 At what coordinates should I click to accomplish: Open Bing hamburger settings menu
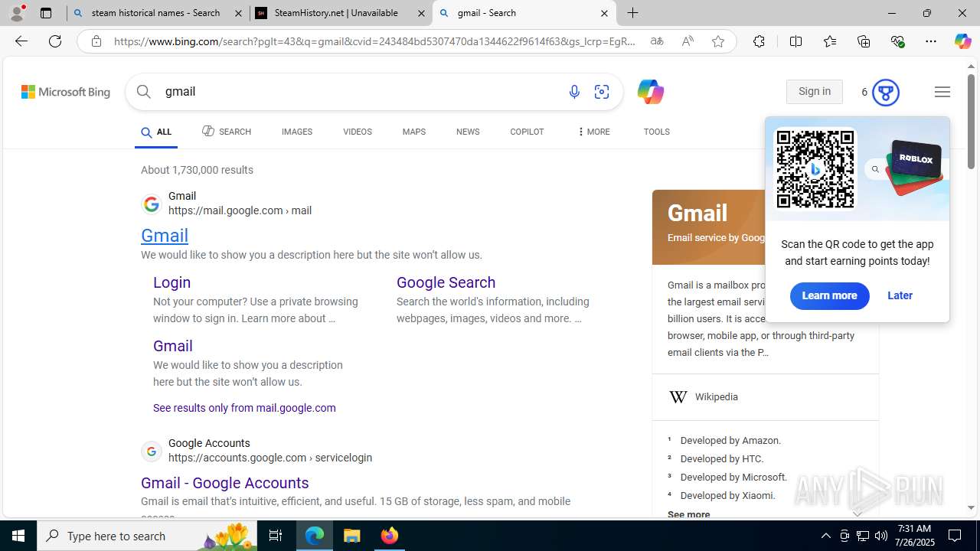point(942,92)
